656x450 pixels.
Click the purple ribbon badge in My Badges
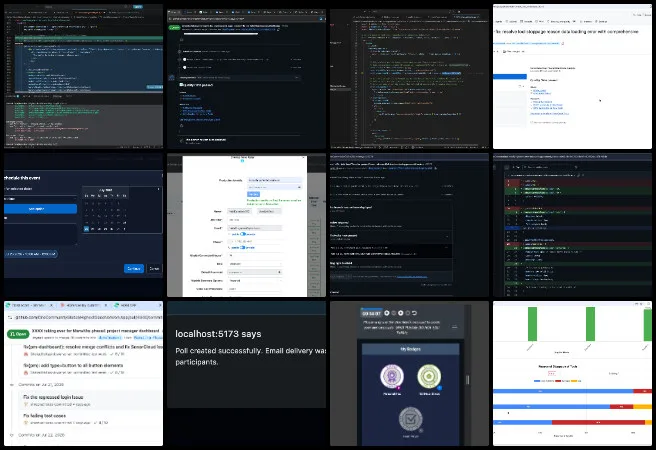pos(392,376)
